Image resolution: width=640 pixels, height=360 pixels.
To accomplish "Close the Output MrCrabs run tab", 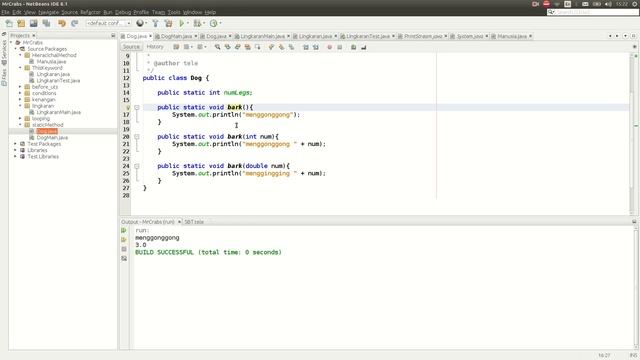I will point(179,222).
